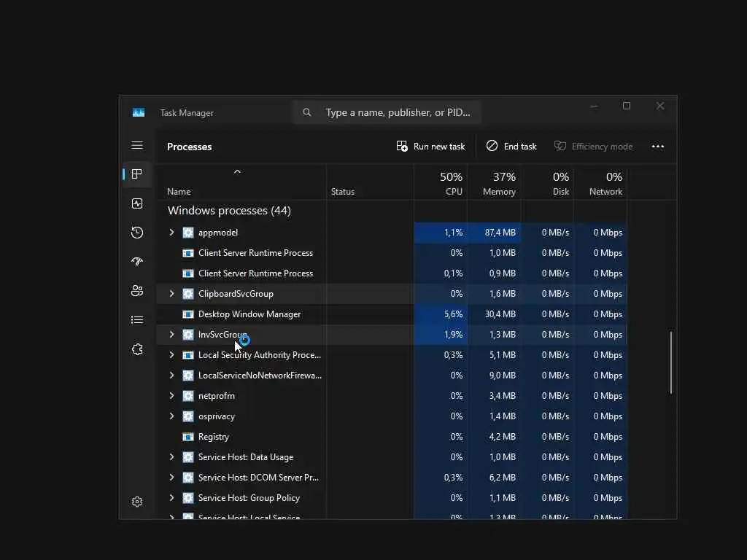Click Efficiency mode button
This screenshot has width=747, height=560.
594,146
